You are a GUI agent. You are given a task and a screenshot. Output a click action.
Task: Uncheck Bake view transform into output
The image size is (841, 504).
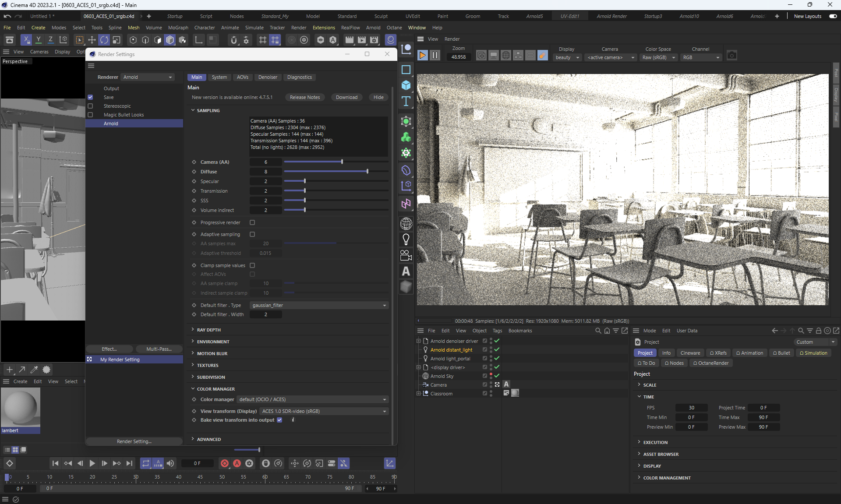point(279,420)
